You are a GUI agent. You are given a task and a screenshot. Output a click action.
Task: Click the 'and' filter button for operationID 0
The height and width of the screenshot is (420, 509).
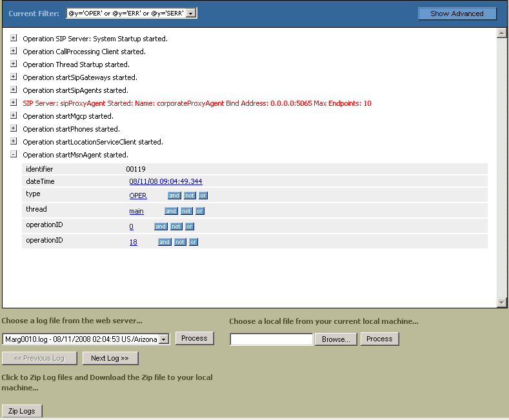point(161,226)
